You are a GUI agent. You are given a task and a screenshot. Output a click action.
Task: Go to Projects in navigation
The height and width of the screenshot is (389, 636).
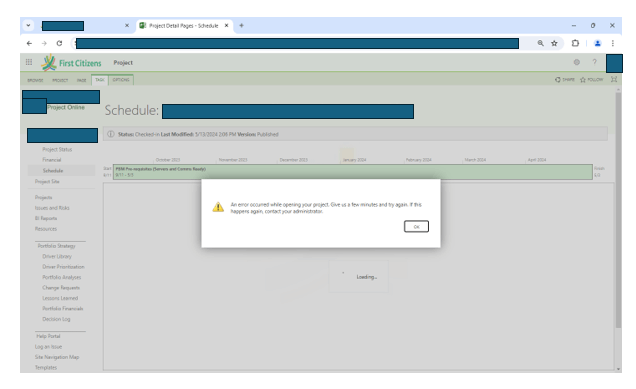tap(43, 197)
